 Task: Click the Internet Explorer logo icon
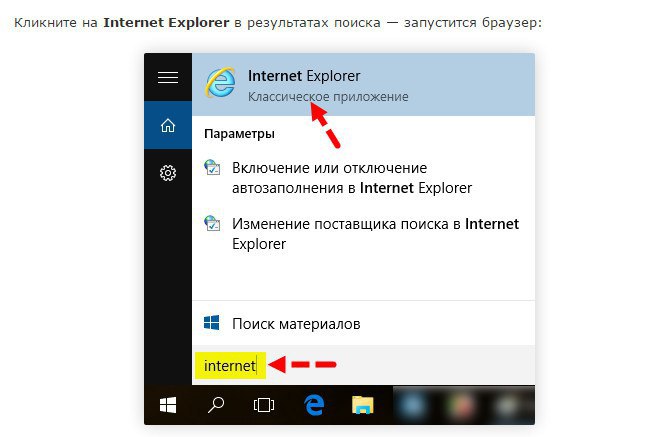click(x=220, y=83)
